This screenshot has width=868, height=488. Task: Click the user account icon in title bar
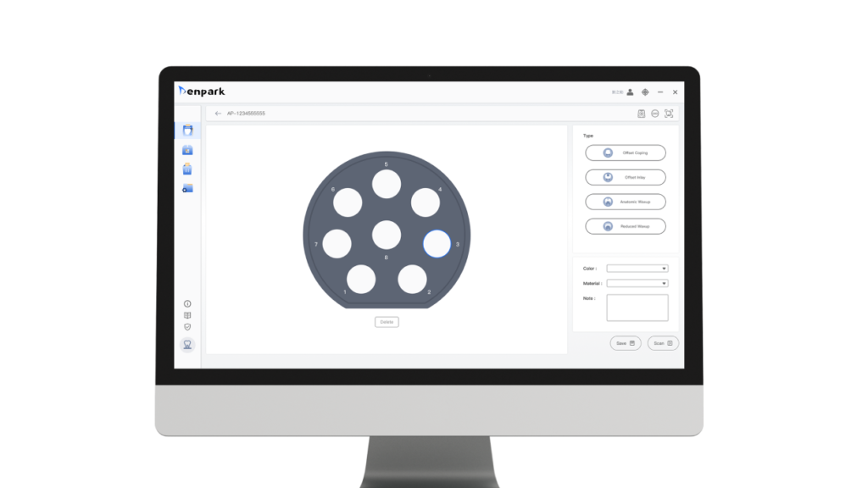coord(630,91)
